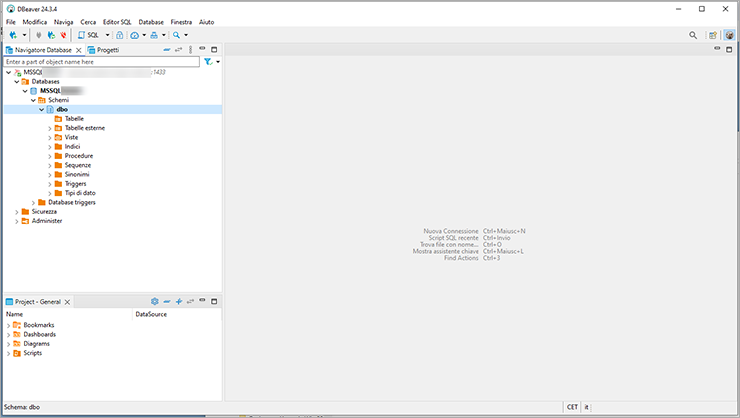Toggle Link with Editor in the Project panel
The image size is (740, 418).
tap(191, 301)
